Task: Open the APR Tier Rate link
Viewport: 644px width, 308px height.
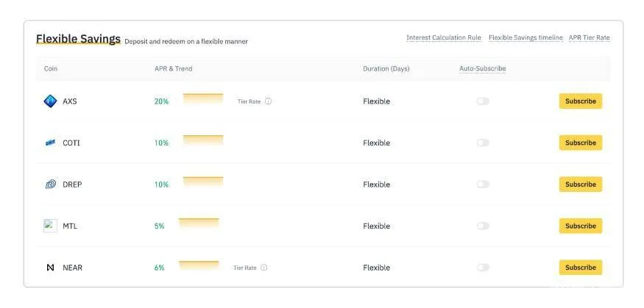Action: click(589, 37)
